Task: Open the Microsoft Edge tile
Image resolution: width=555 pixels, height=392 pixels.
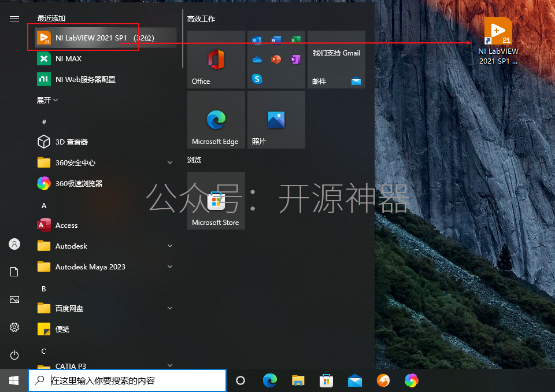Action: [x=216, y=119]
